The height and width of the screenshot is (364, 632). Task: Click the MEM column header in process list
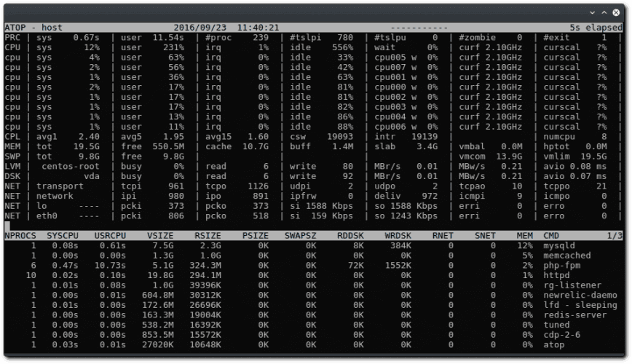pos(524,235)
